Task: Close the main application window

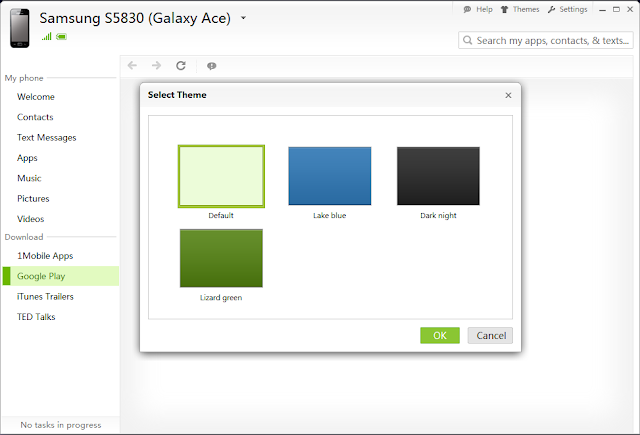Action: 630,9
